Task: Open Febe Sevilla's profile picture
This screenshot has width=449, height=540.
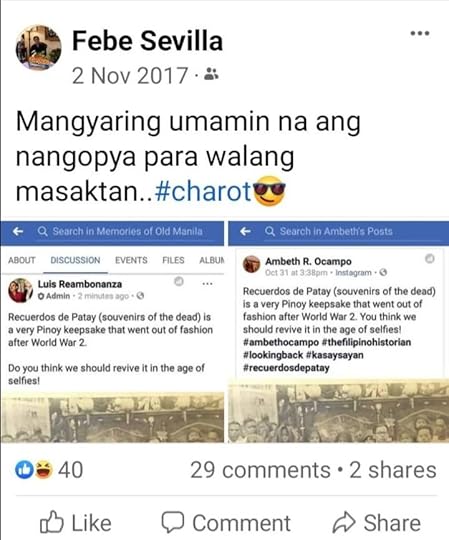Action: coord(39,48)
